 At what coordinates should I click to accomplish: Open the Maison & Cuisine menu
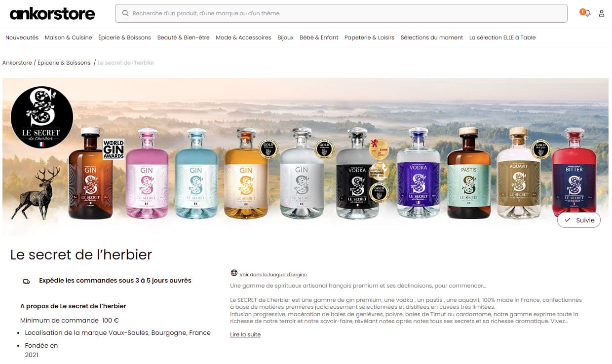tap(68, 37)
